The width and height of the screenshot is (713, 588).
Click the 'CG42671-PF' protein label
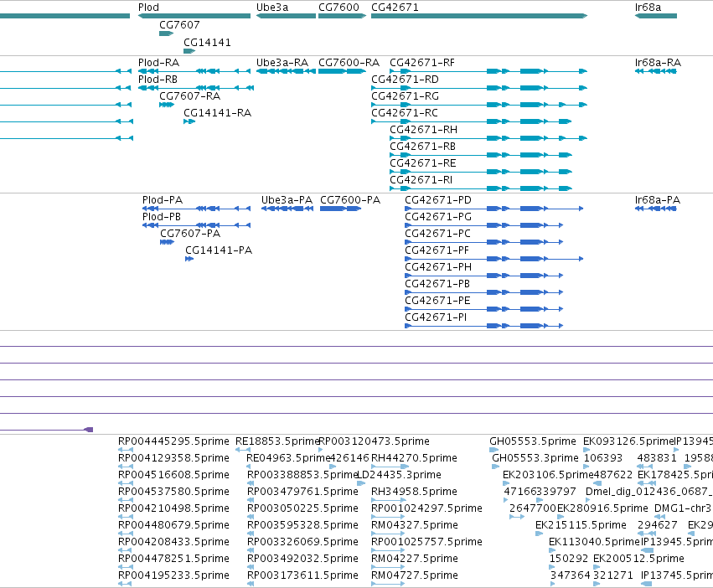click(x=437, y=250)
